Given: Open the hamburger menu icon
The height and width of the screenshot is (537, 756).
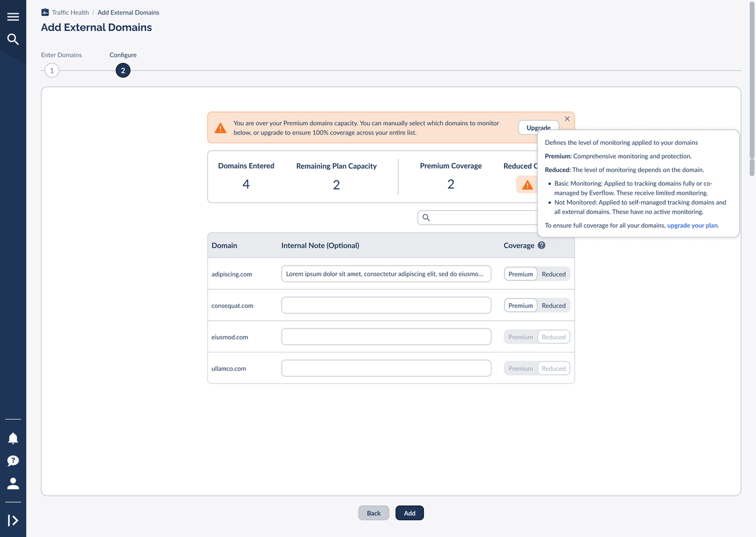Looking at the screenshot, I should pos(13,17).
